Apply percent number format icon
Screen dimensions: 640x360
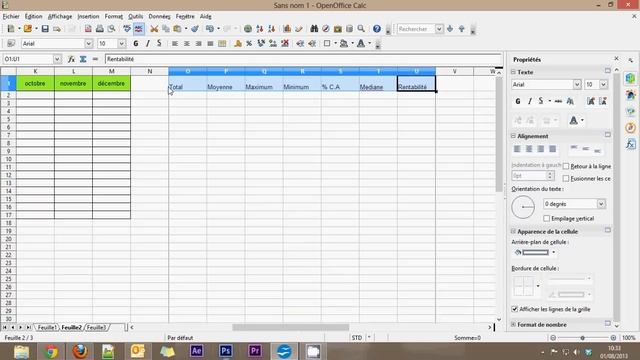(249, 44)
